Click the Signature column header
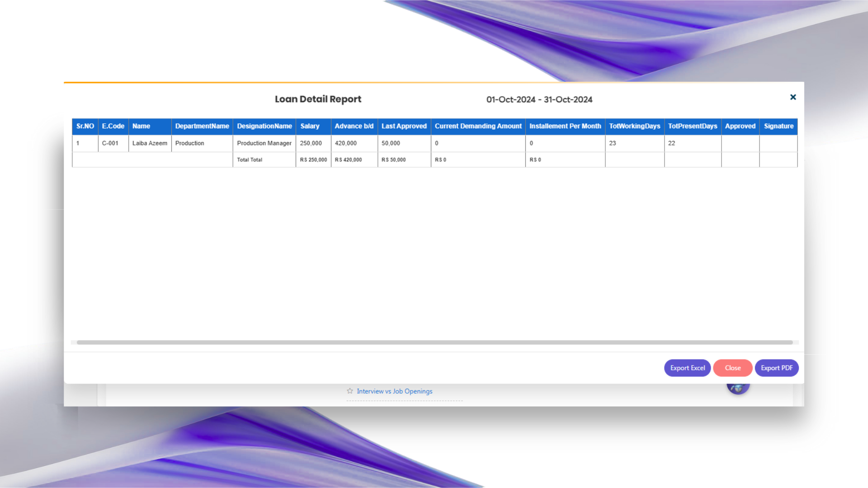This screenshot has height=488, width=868. (778, 126)
